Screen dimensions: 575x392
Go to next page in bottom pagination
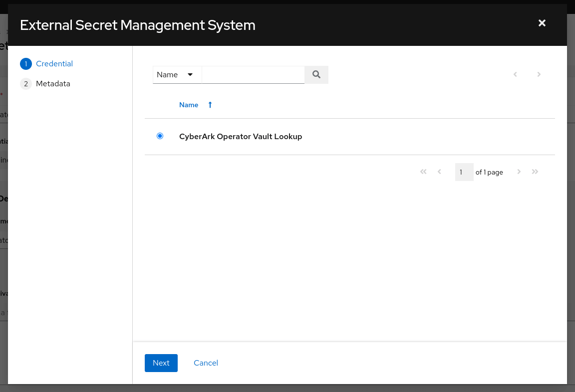pyautogui.click(x=519, y=172)
